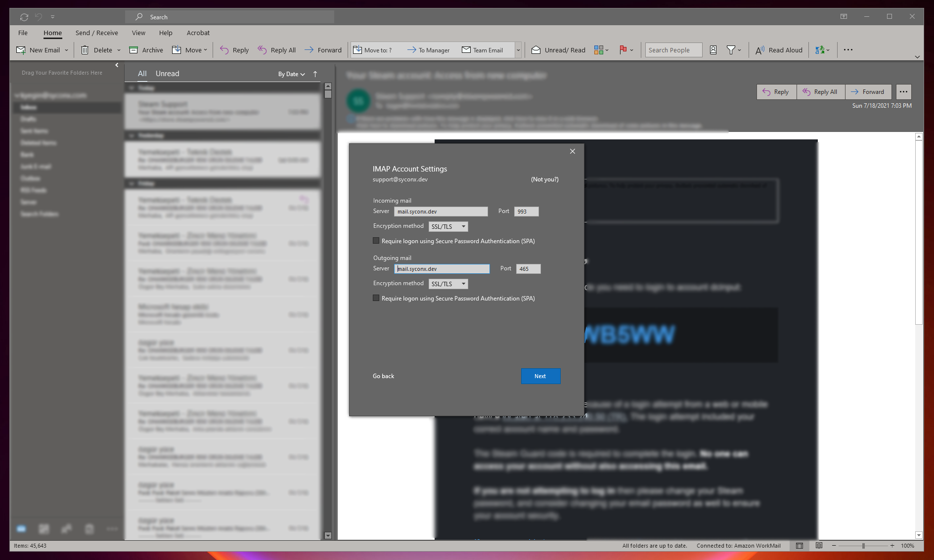Close the IMAP Account Settings dialog
The height and width of the screenshot is (560, 934).
572,151
